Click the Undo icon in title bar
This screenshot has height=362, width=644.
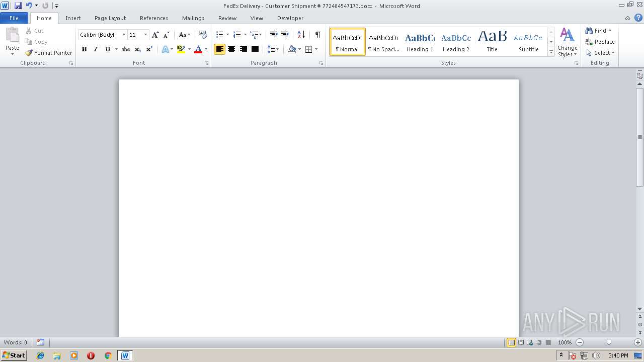tap(29, 6)
